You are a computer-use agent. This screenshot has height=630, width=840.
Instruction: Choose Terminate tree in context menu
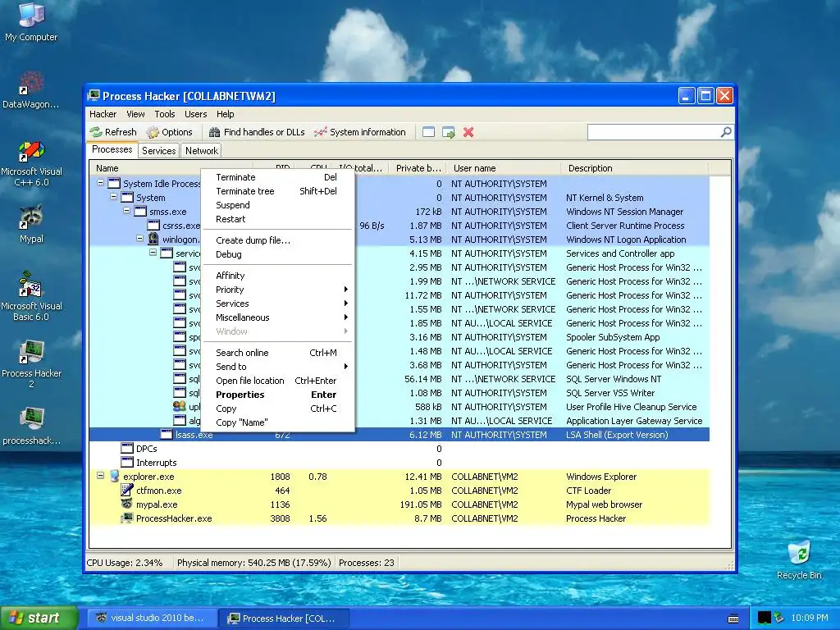coord(277,190)
